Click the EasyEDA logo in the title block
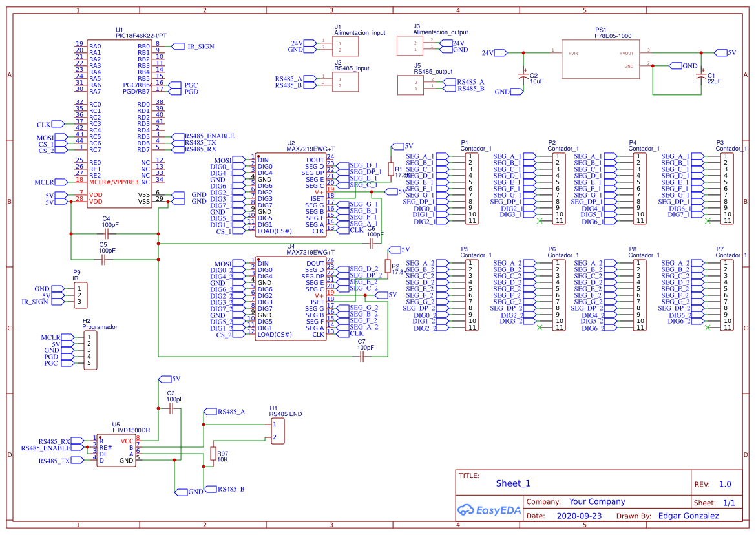Viewport: 756px width, 535px height. pos(488,510)
